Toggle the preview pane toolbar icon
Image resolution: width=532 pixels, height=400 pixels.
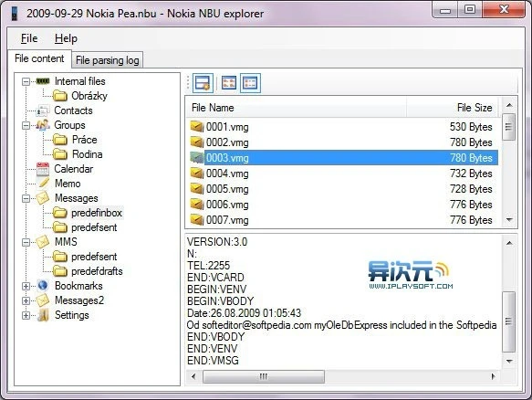[x=203, y=83]
